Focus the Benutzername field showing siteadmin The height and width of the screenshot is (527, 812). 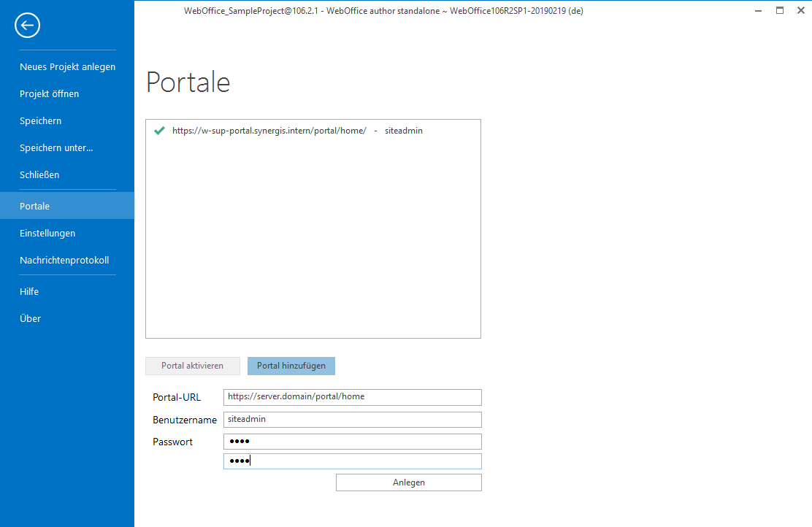[x=352, y=420]
